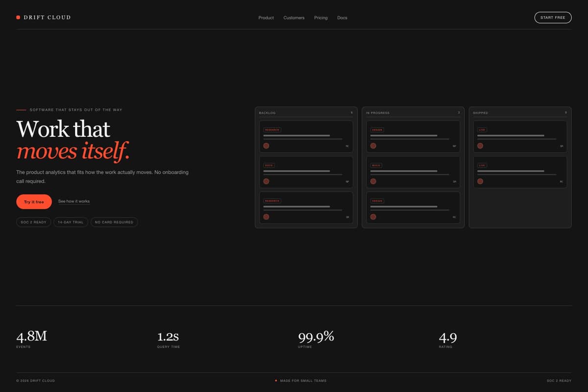Click the moves itself headline text
The width and height of the screenshot is (588, 392).
click(73, 151)
